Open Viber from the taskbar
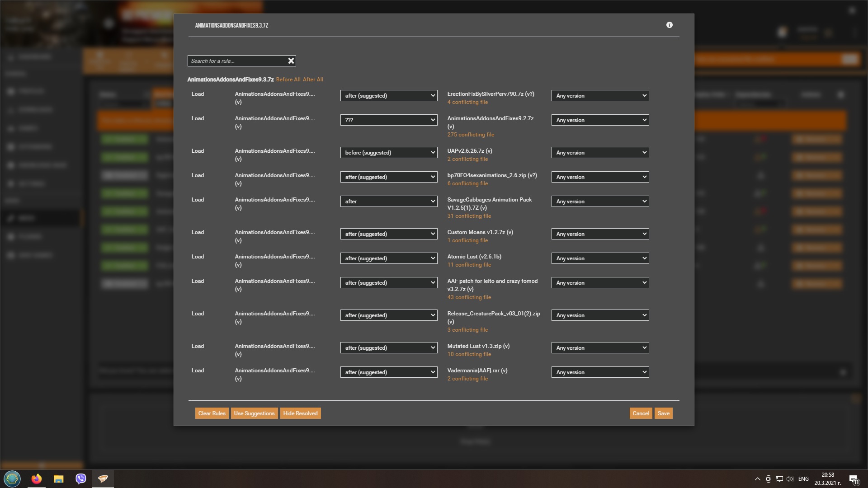This screenshot has height=488, width=868. point(81,479)
